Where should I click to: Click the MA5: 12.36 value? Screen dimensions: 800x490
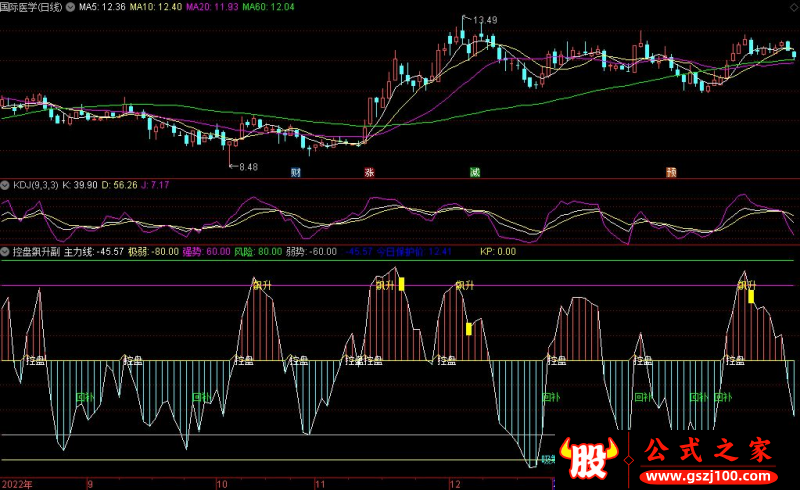tap(102, 7)
